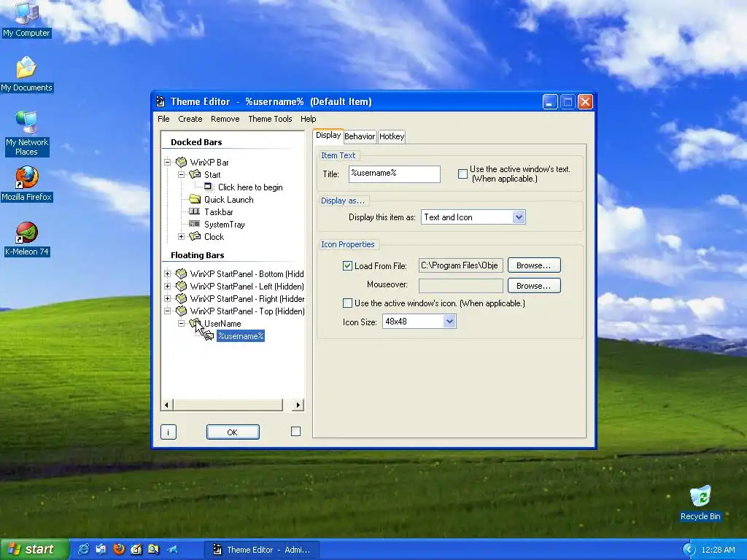The width and height of the screenshot is (747, 560).
Task: Click the Title text field
Action: click(395, 174)
